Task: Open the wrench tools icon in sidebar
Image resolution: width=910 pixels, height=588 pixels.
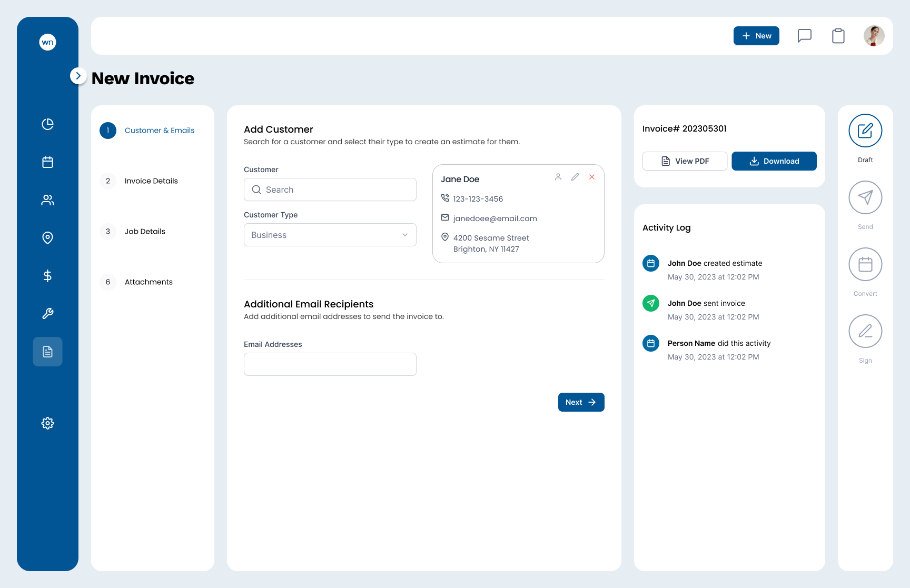Action: coord(47,314)
